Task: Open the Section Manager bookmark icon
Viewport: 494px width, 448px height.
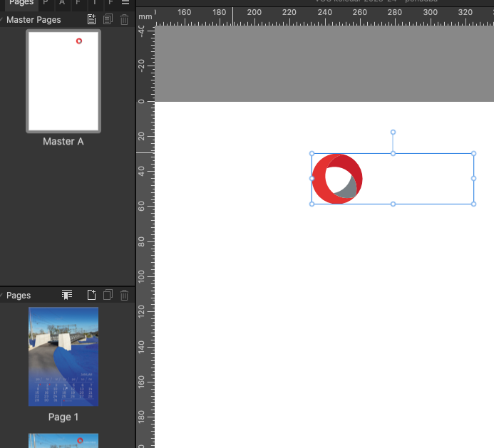Action: pyautogui.click(x=67, y=295)
